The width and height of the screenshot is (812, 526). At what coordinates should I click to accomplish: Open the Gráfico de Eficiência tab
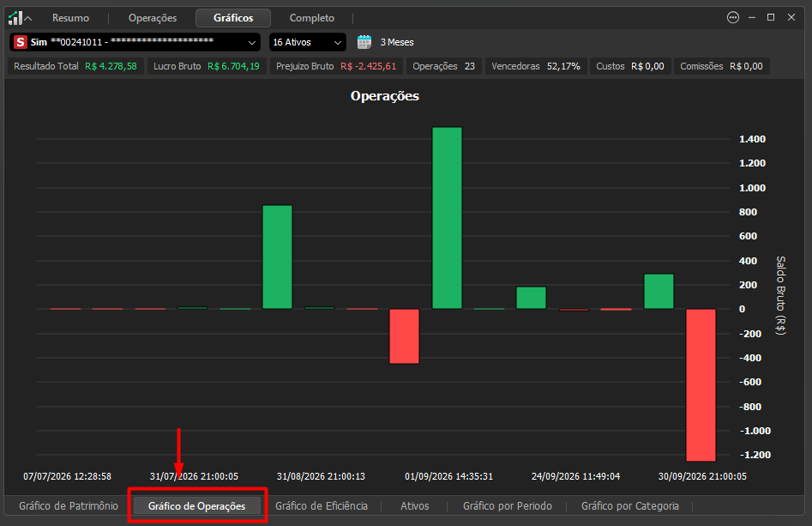point(321,505)
